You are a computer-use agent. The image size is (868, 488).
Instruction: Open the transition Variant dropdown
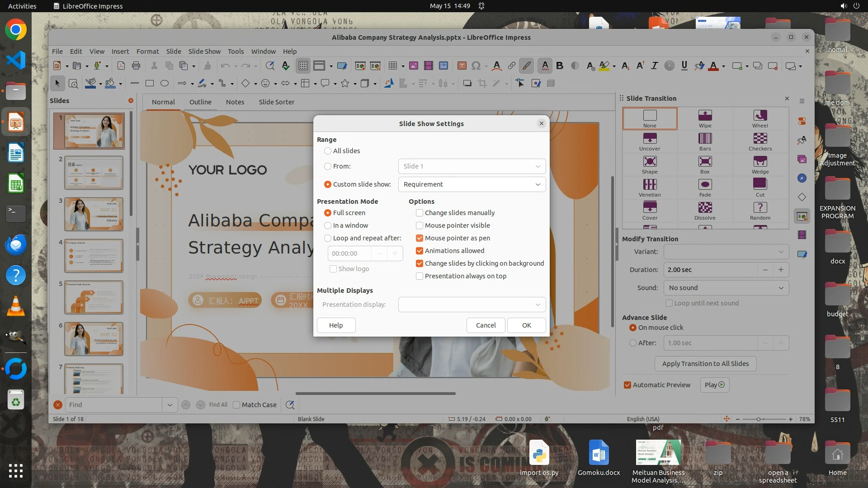tap(726, 252)
